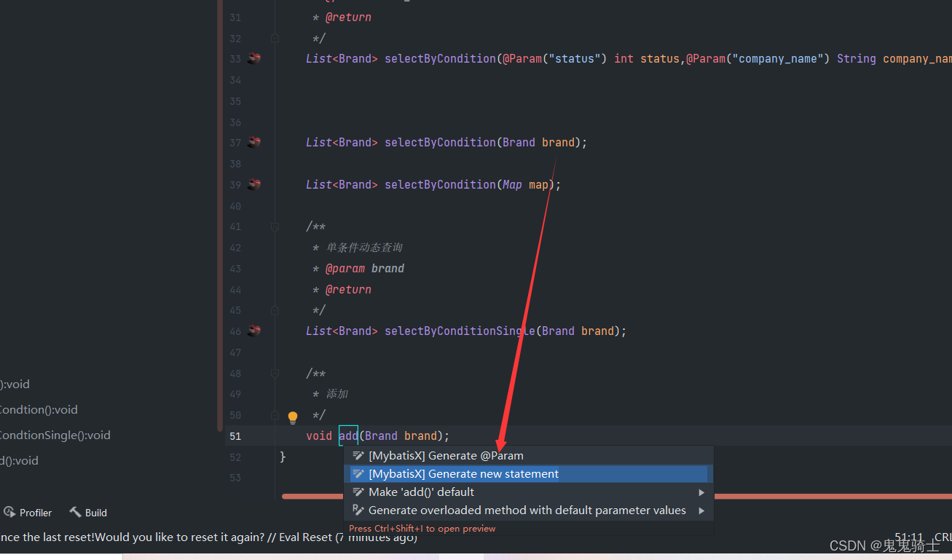The width and height of the screenshot is (952, 560).
Task: Click the Press Ctrl+Shift+I preview hint
Action: click(422, 529)
